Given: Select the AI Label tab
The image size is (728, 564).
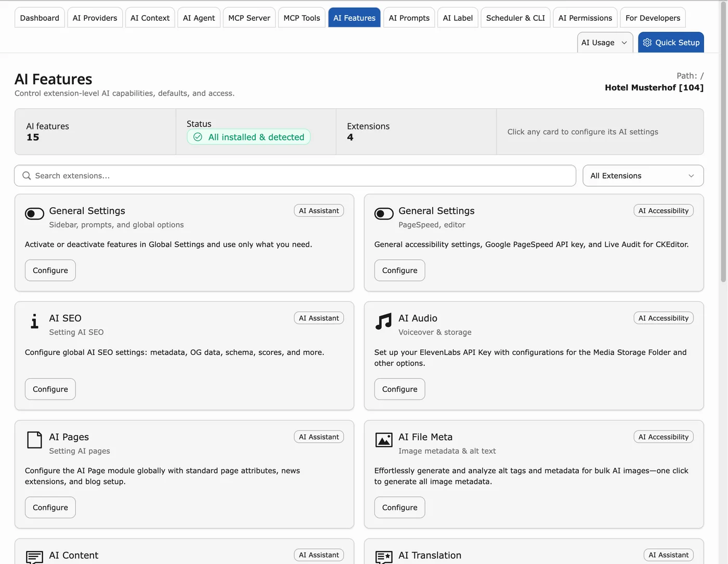Looking at the screenshot, I should click(458, 18).
